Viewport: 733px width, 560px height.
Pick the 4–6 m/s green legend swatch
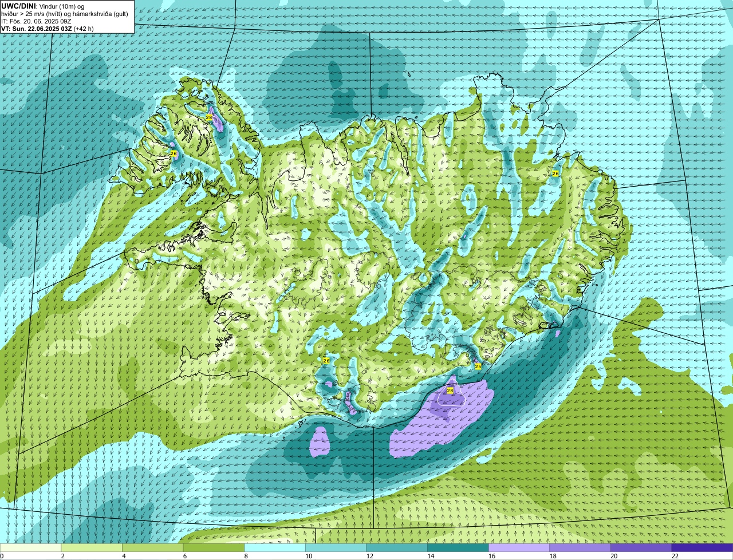(152, 547)
